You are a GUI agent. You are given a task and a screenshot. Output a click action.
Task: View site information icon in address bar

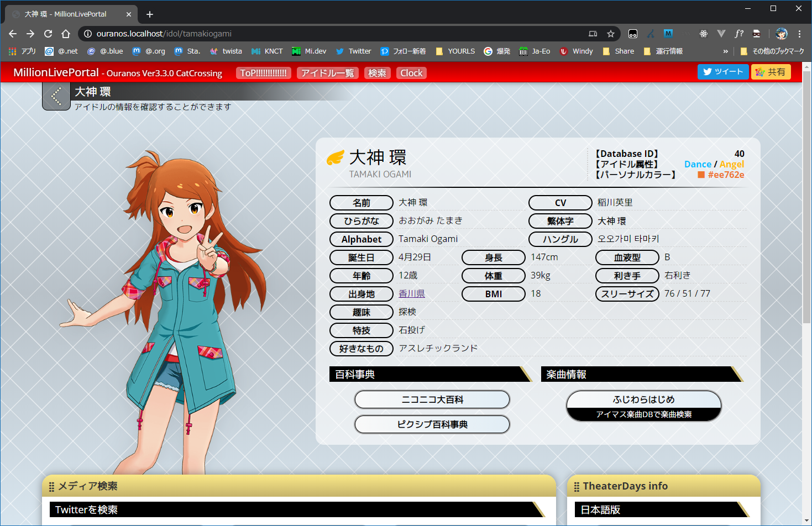point(87,34)
